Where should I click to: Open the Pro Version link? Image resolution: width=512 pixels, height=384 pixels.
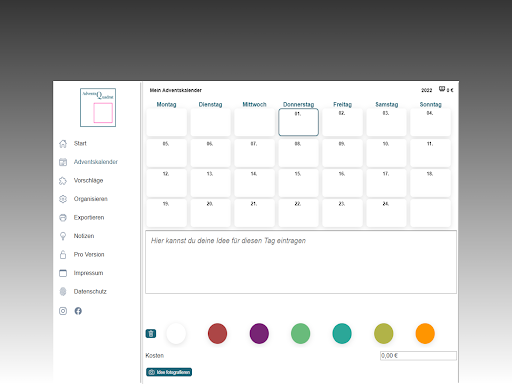89,255
